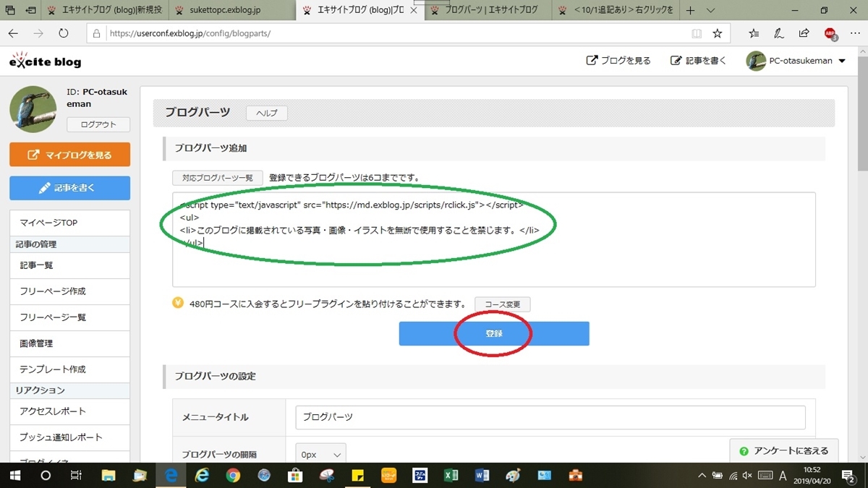Switch to the 10/1追記あり tab
868x488 pixels.
(x=616, y=10)
